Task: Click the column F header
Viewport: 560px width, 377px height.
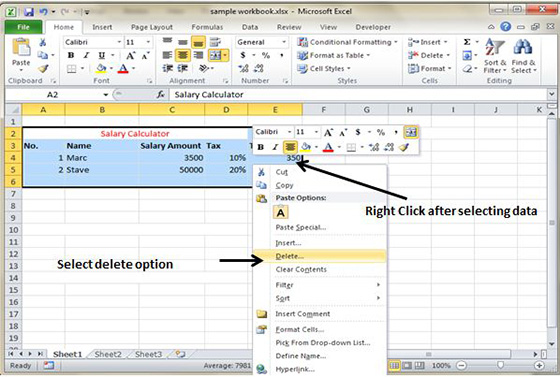Action: pos(324,110)
